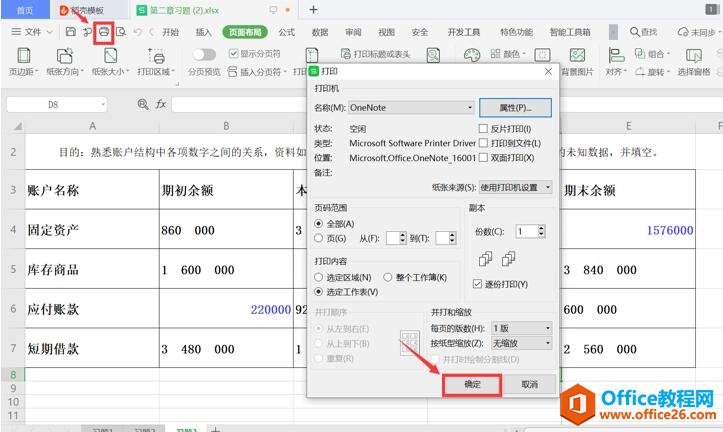Click the zoom magnifier icon beside formula bar
The image size is (723, 432).
(142, 104)
